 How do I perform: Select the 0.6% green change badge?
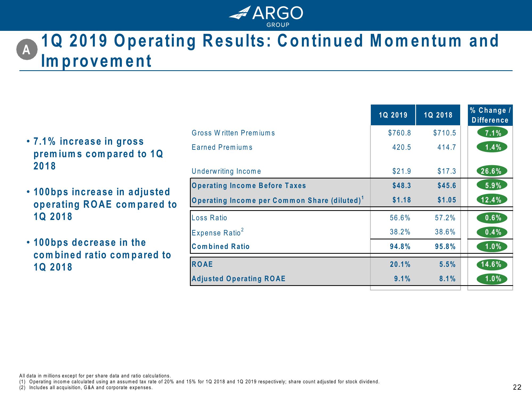click(492, 218)
